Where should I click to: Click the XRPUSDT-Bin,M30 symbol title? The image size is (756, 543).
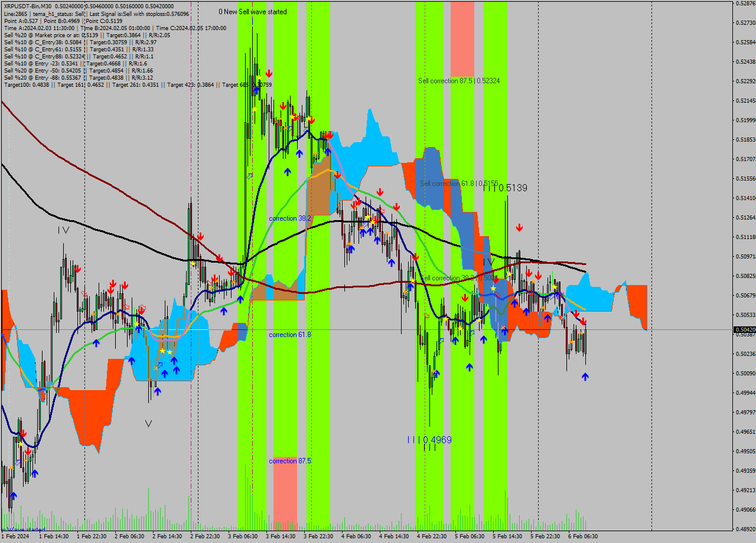tap(28, 6)
